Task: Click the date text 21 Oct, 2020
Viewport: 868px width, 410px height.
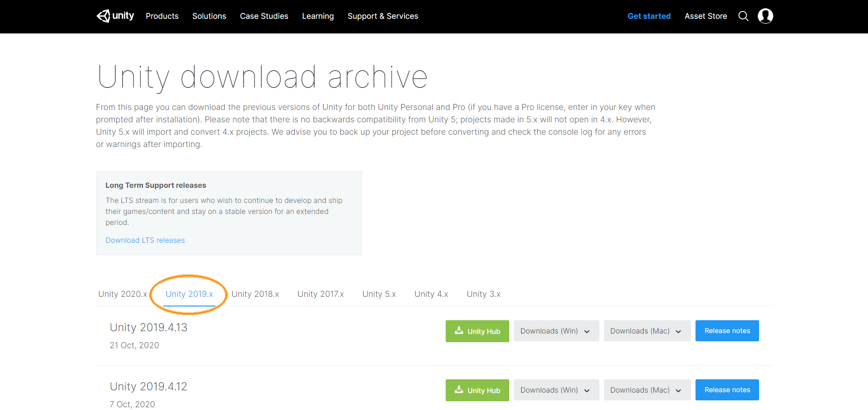Action: coord(135,345)
